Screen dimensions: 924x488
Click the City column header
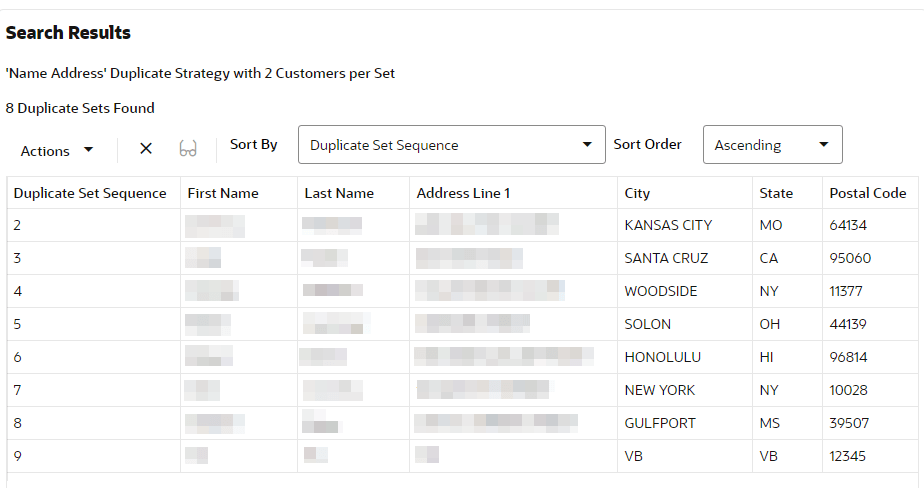click(637, 193)
